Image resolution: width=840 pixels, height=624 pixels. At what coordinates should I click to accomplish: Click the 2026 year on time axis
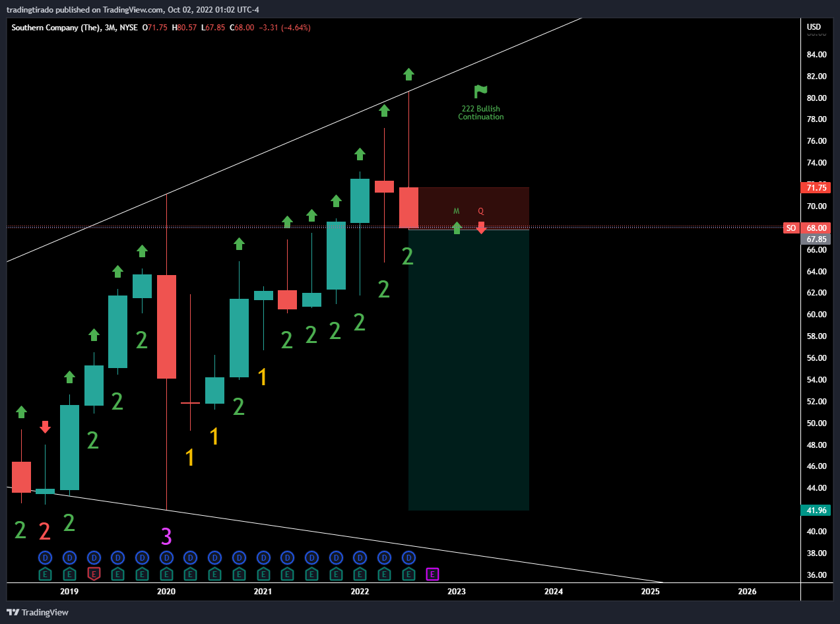pyautogui.click(x=747, y=592)
